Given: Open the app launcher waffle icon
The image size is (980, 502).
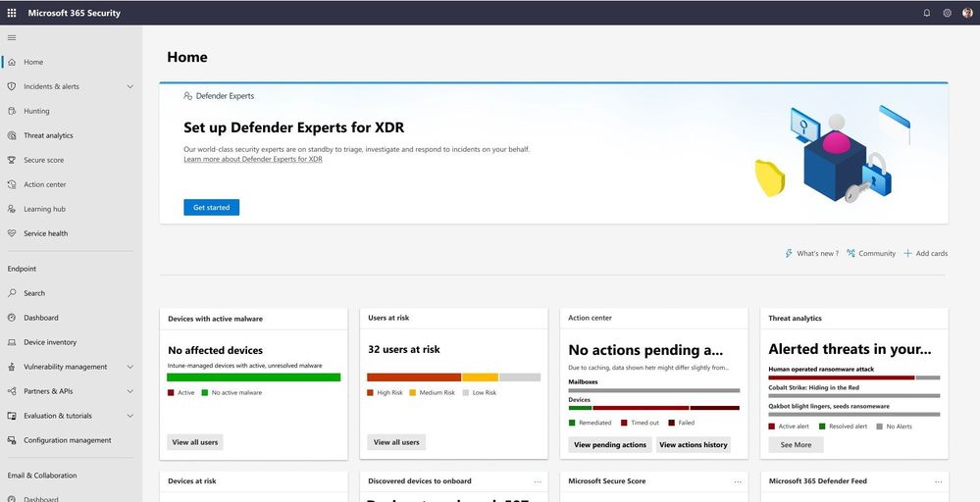Looking at the screenshot, I should pos(12,13).
